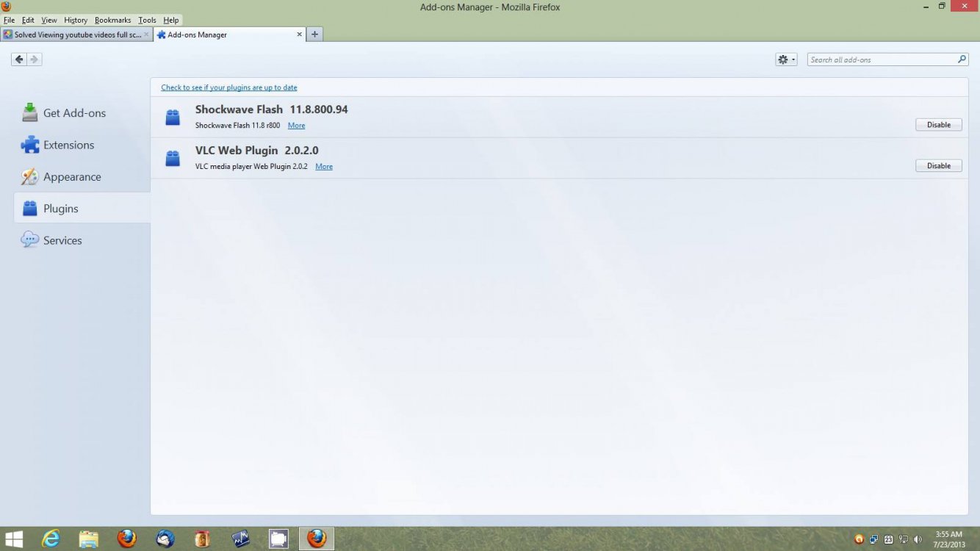
Task: Click the Firefox logo in title bar
Action: [7, 7]
